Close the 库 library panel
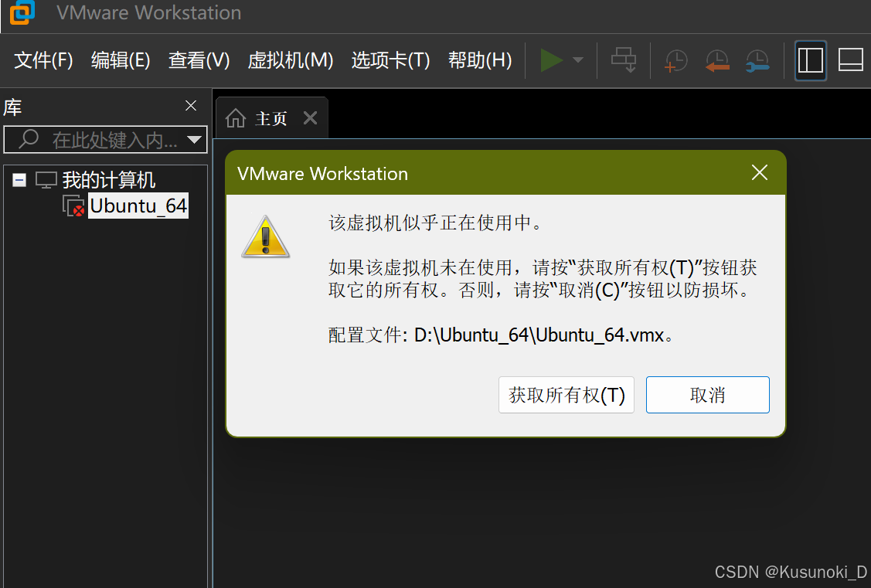Viewport: 871px width, 588px height. click(x=191, y=106)
